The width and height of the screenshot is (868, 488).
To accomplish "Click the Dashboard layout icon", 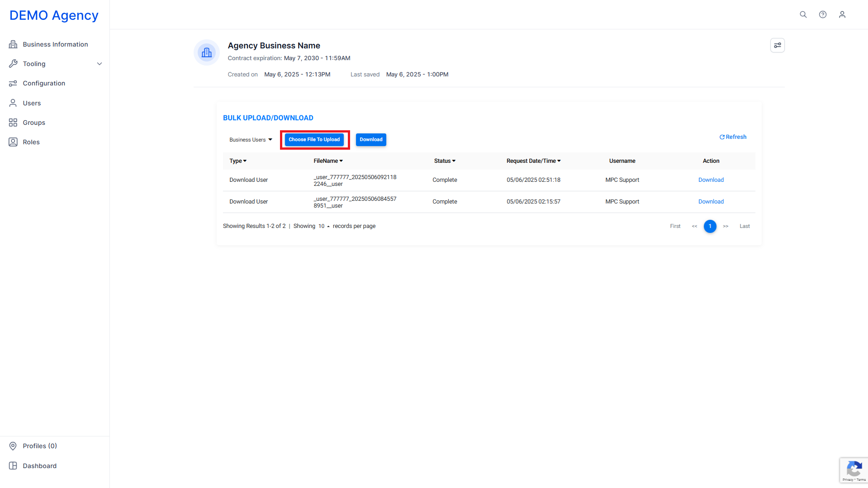I will pyautogui.click(x=13, y=466).
